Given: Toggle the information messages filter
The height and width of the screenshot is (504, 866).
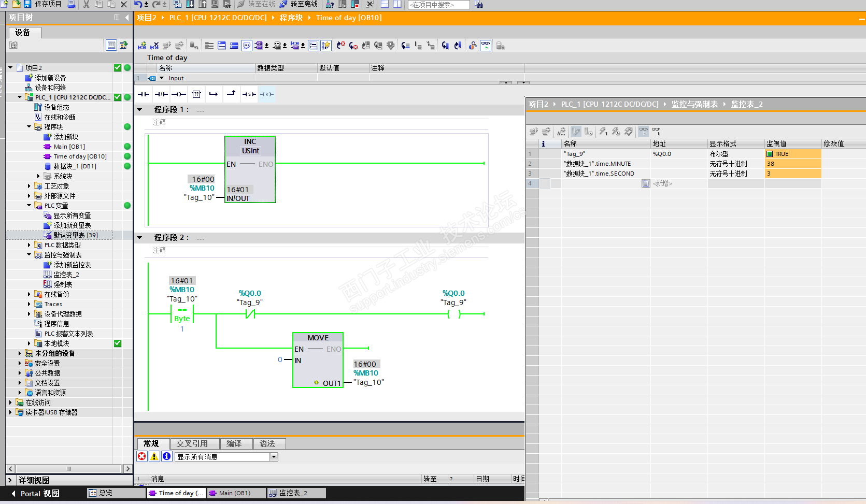Looking at the screenshot, I should [x=166, y=456].
